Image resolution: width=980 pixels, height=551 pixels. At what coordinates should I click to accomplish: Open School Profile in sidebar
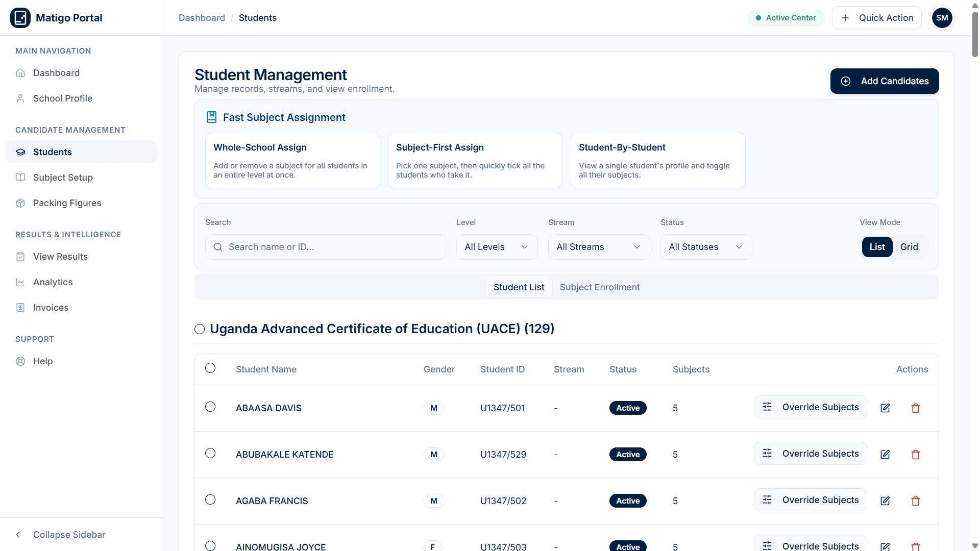click(81, 98)
